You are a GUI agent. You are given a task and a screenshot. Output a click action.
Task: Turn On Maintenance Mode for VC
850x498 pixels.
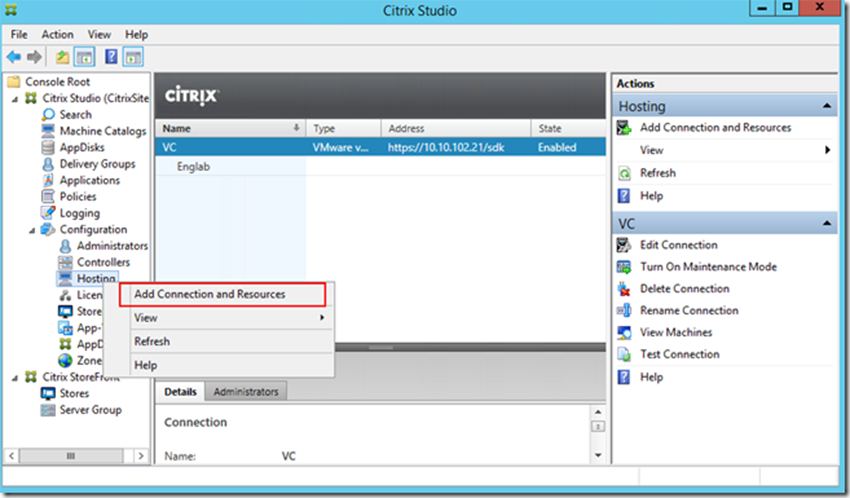click(x=708, y=267)
